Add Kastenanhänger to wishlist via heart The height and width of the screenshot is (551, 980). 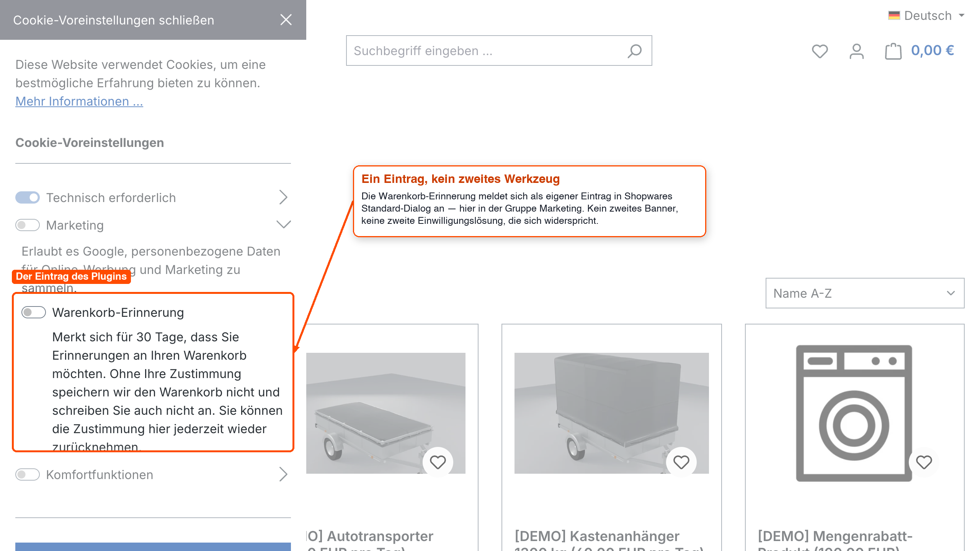tap(681, 462)
